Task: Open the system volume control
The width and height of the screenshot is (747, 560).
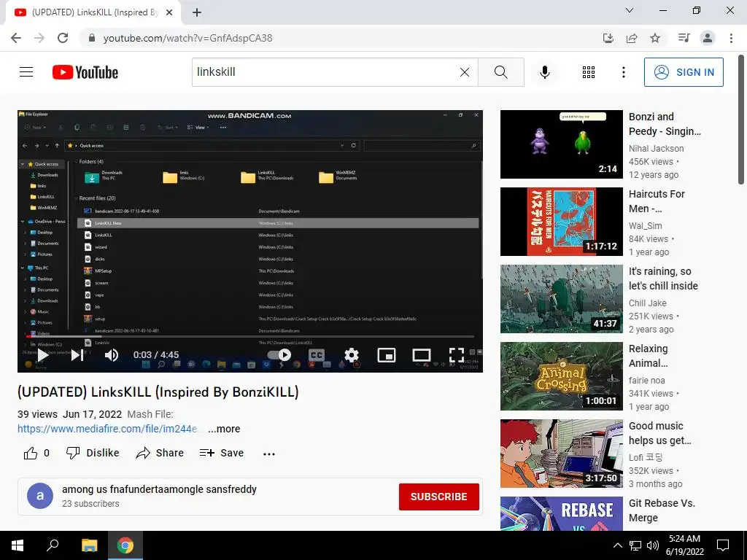Action: pos(653,545)
